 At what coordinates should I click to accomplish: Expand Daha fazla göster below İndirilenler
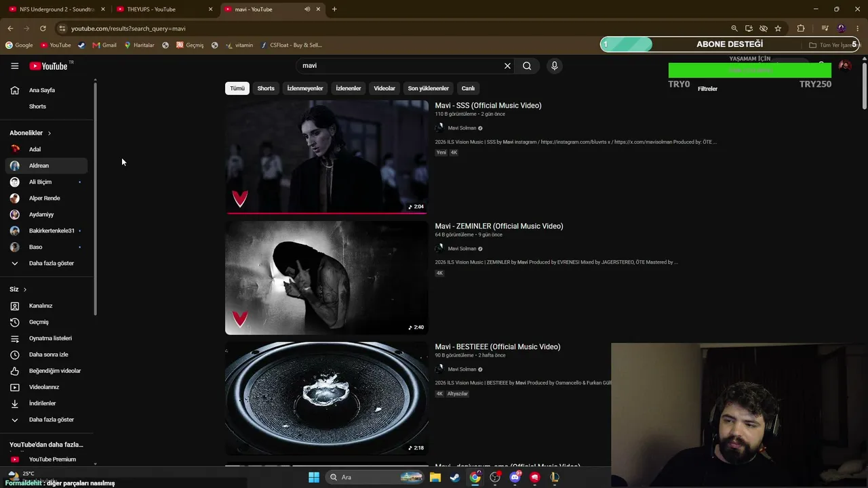point(46,420)
